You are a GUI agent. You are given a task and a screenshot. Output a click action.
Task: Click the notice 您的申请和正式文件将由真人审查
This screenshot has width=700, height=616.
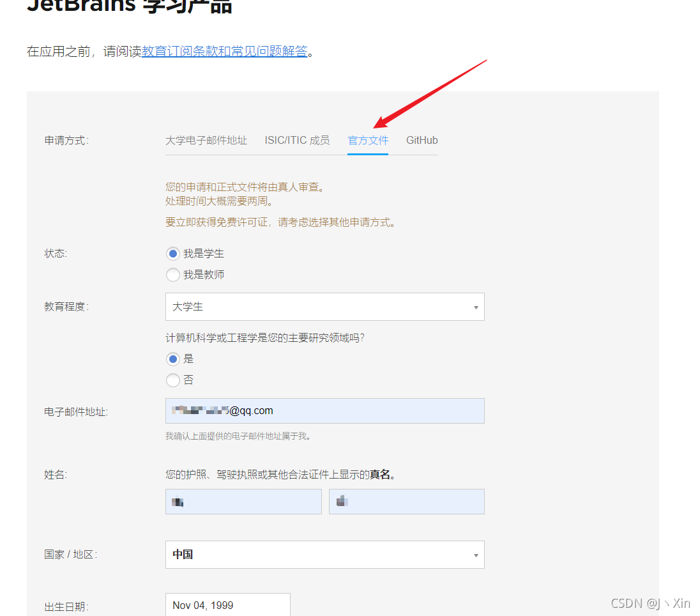point(245,187)
